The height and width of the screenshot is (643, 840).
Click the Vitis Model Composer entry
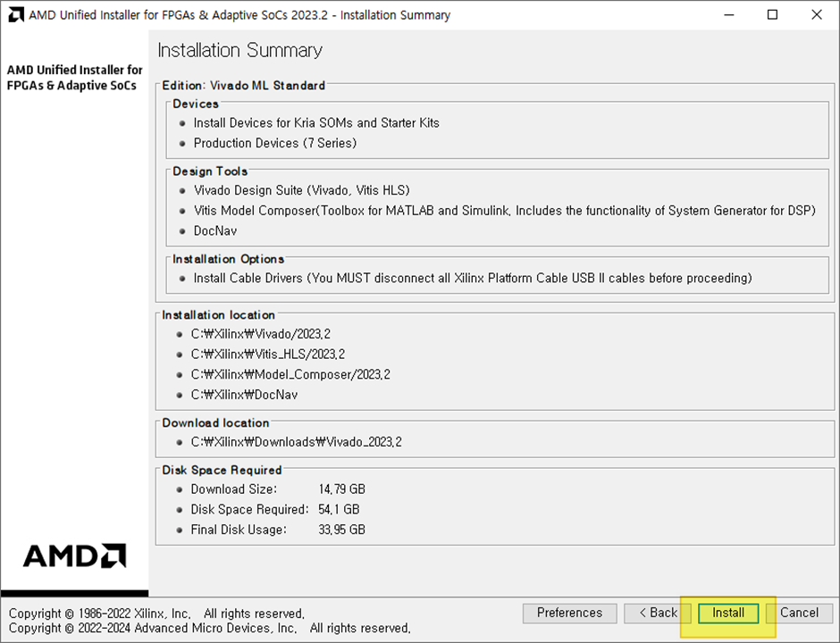(x=505, y=211)
